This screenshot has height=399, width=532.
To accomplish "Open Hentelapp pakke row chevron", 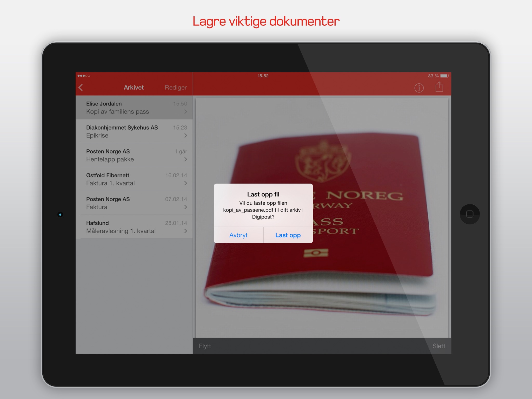I will (x=185, y=159).
